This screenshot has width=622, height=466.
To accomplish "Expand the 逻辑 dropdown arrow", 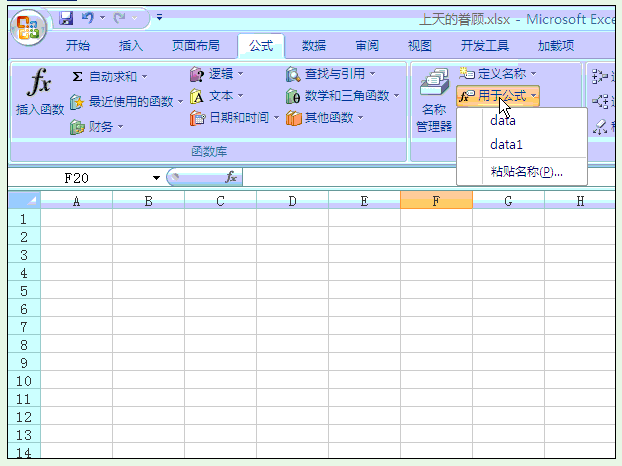I will 240,74.
